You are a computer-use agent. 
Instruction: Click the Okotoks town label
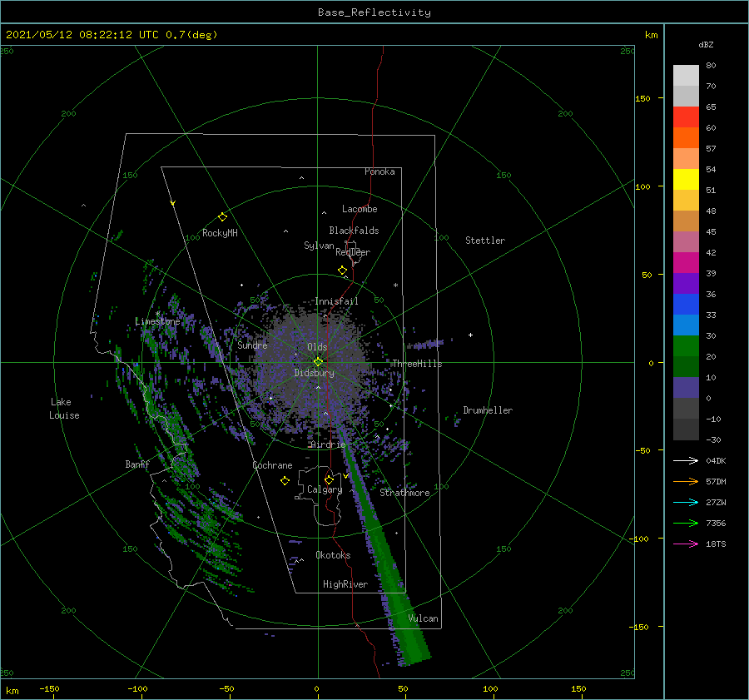tap(334, 555)
